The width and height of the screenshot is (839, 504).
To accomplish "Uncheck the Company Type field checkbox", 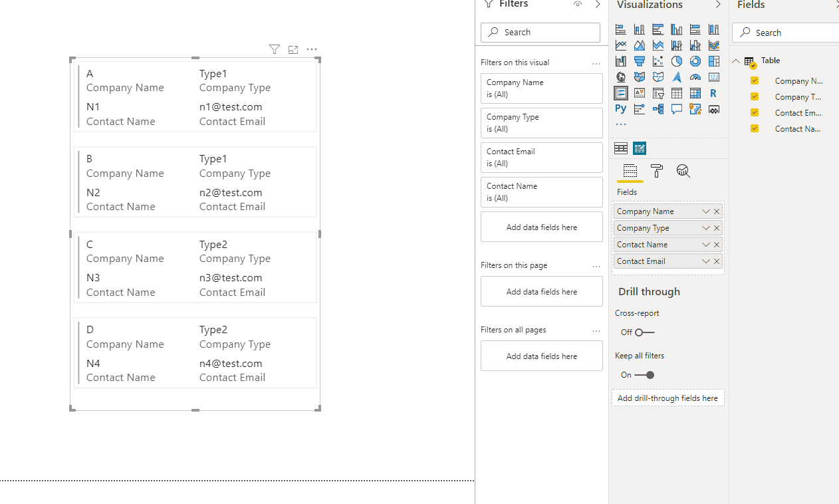I will click(x=755, y=96).
